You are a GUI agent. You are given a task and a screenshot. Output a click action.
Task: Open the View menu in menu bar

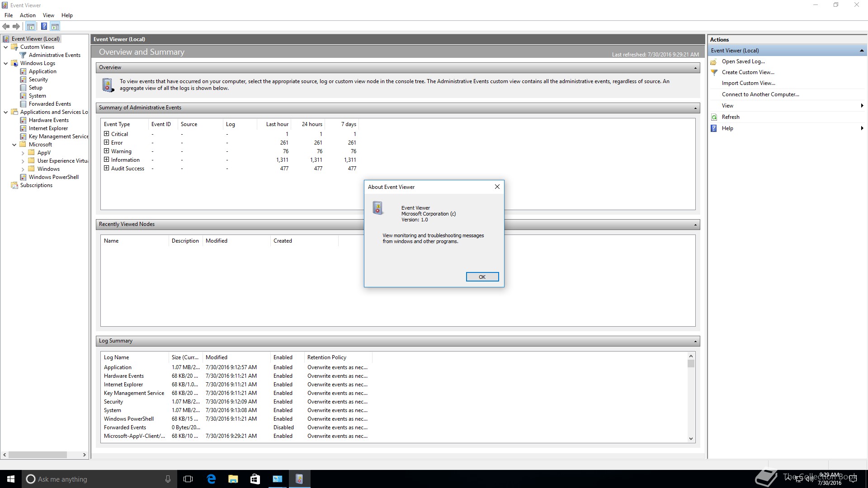[x=48, y=15]
